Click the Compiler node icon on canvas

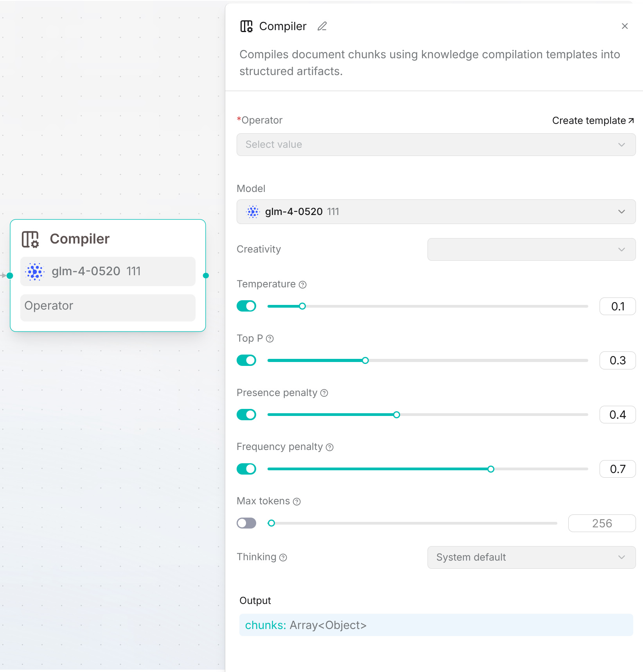click(30, 239)
